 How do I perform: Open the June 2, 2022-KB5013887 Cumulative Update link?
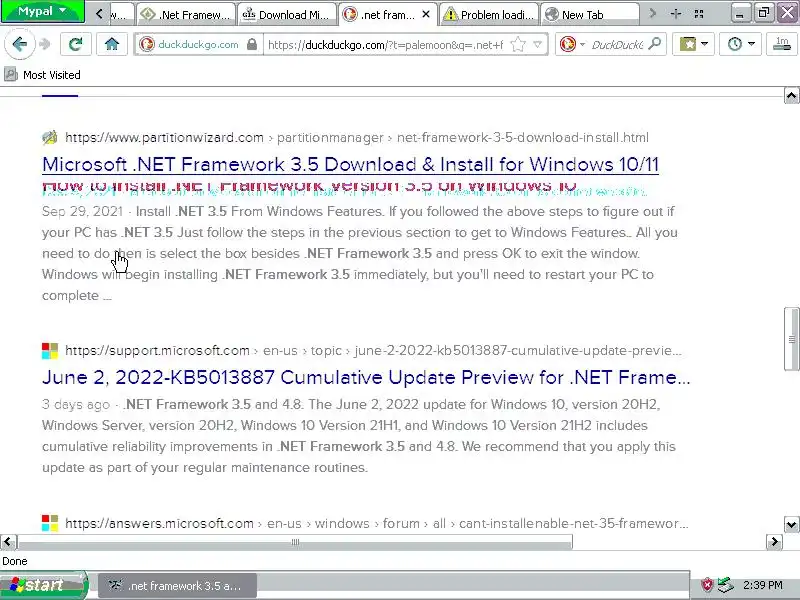[x=366, y=377]
